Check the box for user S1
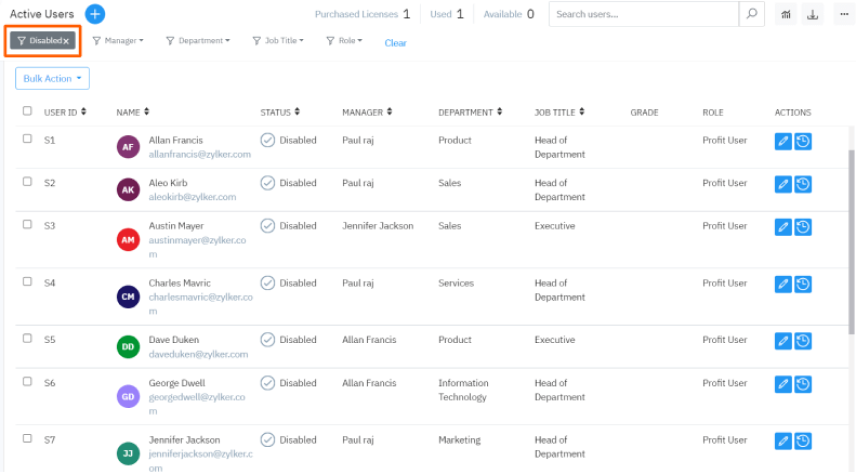The width and height of the screenshot is (856, 472). (27, 139)
